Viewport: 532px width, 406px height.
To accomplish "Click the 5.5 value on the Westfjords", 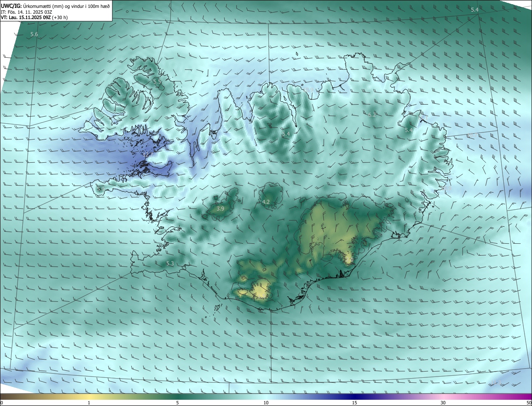I will [157, 82].
